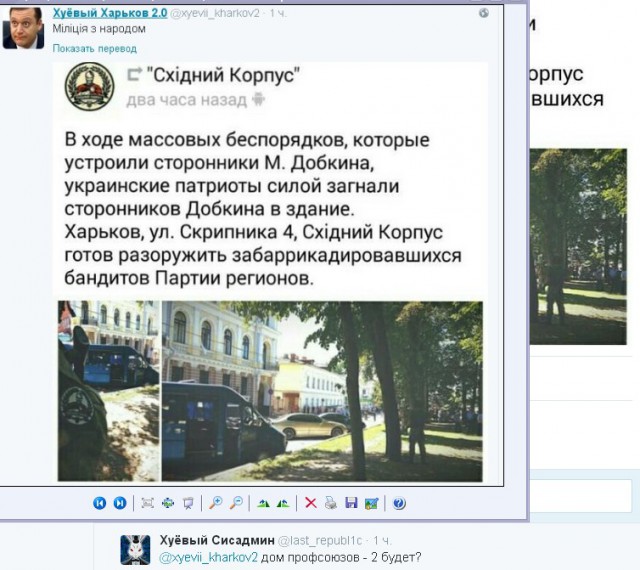Click the Міліція з народом tweet text
This screenshot has height=570, width=640.
point(99,29)
